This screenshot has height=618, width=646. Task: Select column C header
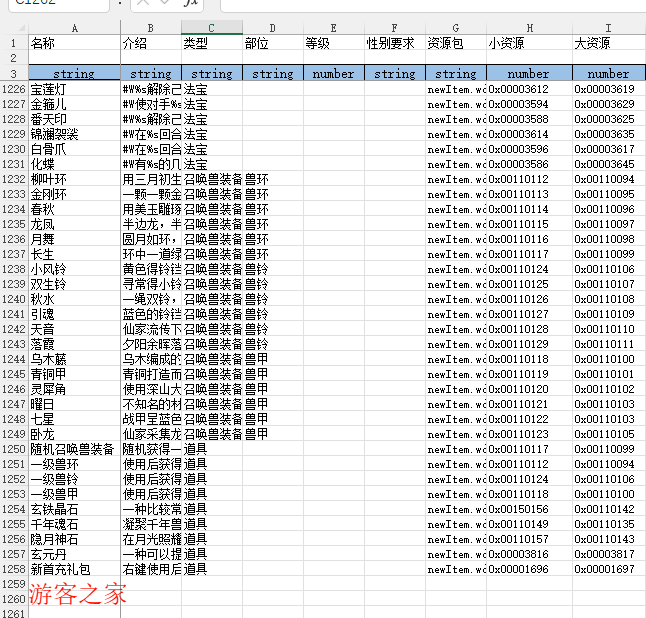211,27
